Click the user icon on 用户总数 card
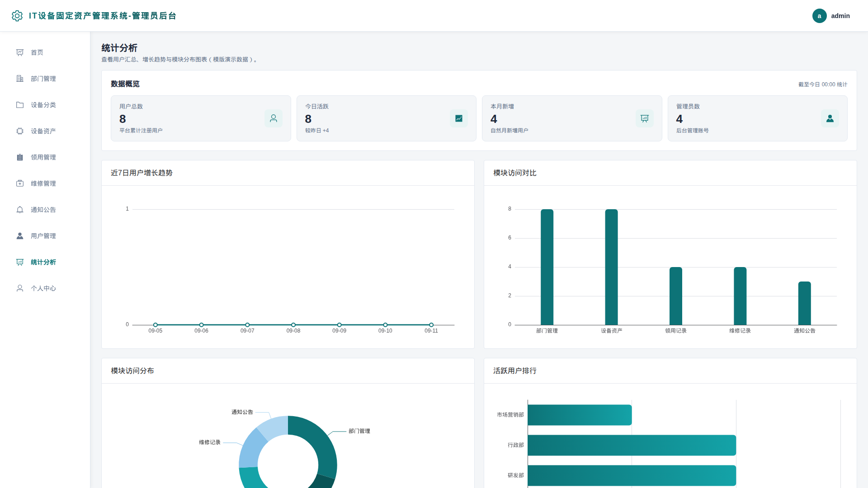 [274, 118]
